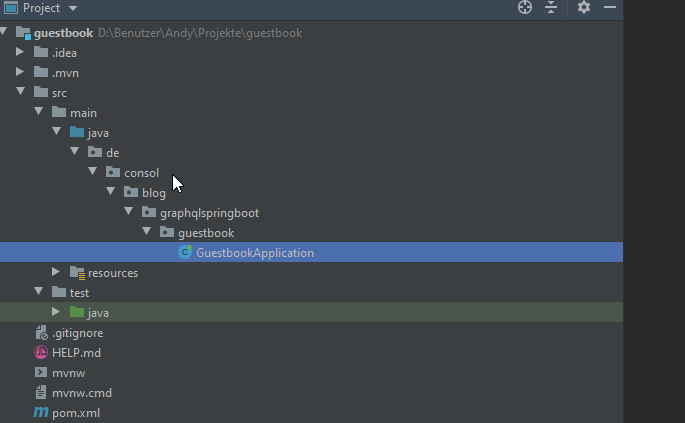685x423 pixels.
Task: Collapse the src folder arrow
Action: coord(20,92)
